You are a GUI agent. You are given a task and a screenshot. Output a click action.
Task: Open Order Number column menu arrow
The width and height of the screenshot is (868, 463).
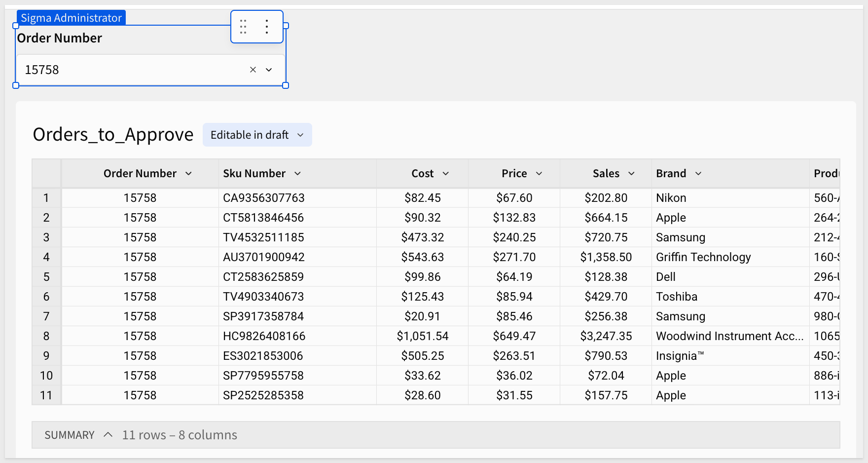pyautogui.click(x=188, y=174)
